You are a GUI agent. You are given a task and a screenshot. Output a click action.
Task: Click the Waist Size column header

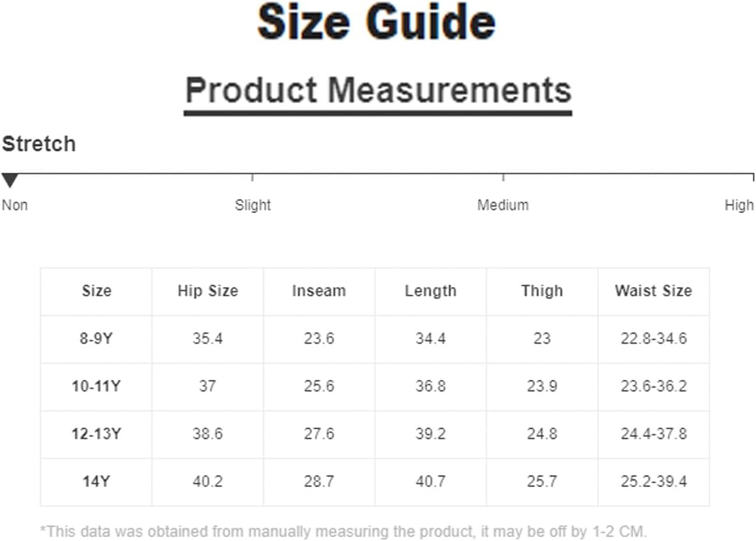(653, 291)
